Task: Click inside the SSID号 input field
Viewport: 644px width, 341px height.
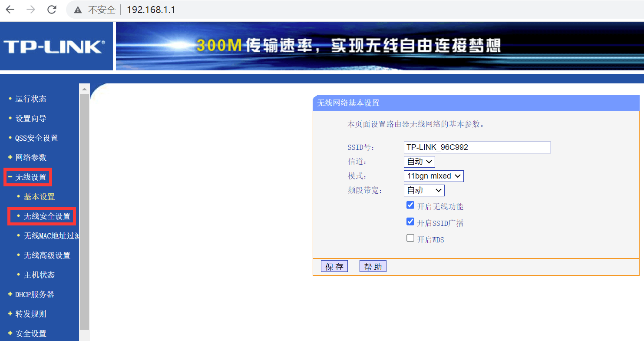Action: (x=476, y=147)
